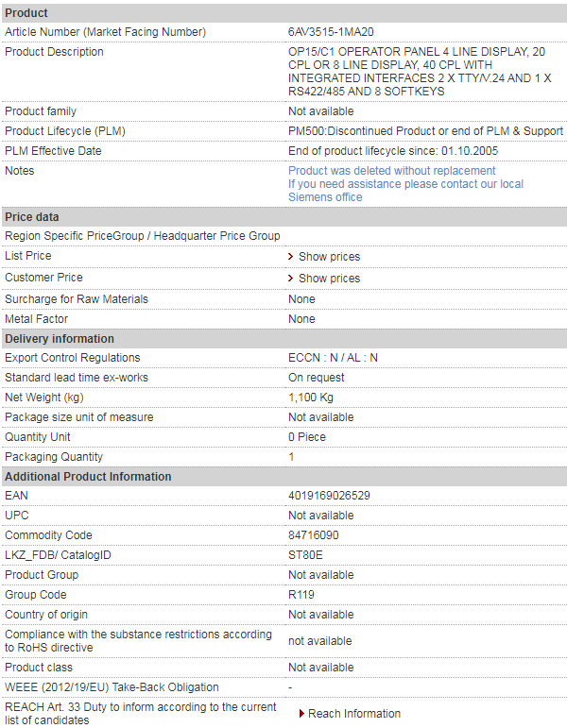Show prices for List Price
The width and height of the screenshot is (567, 728).
tap(329, 257)
